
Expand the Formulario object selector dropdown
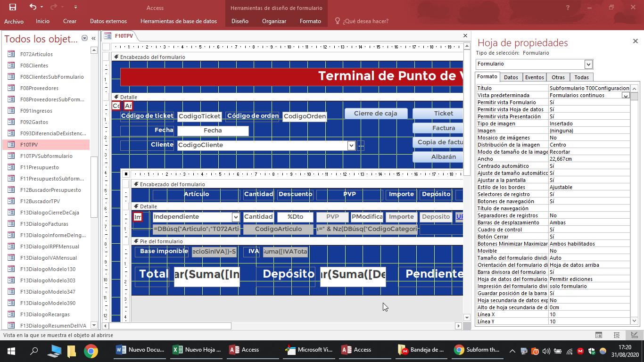point(588,64)
